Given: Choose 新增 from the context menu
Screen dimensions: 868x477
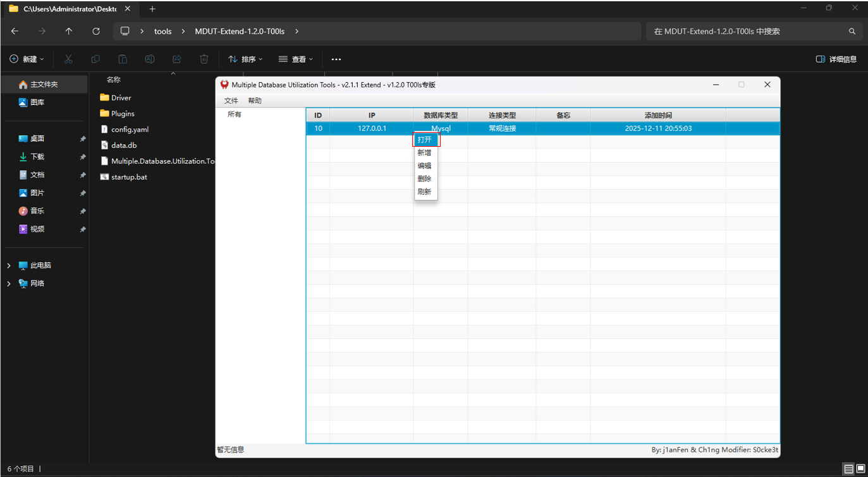Looking at the screenshot, I should tap(426, 152).
